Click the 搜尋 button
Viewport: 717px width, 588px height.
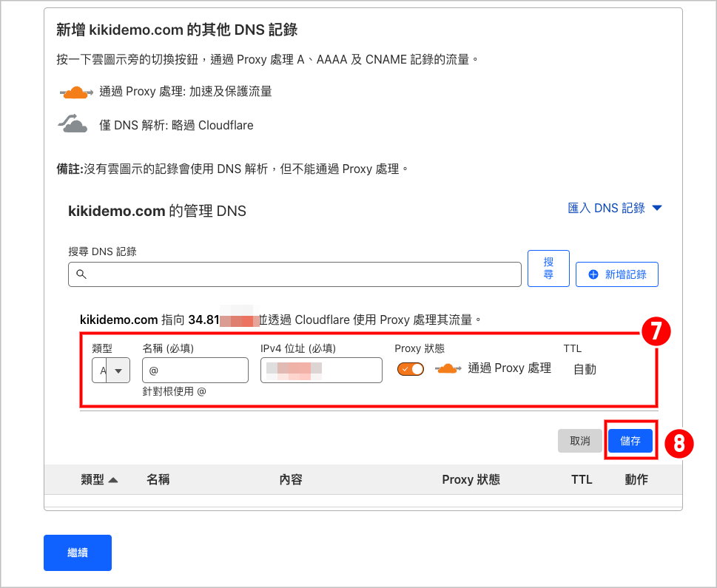[x=548, y=268]
